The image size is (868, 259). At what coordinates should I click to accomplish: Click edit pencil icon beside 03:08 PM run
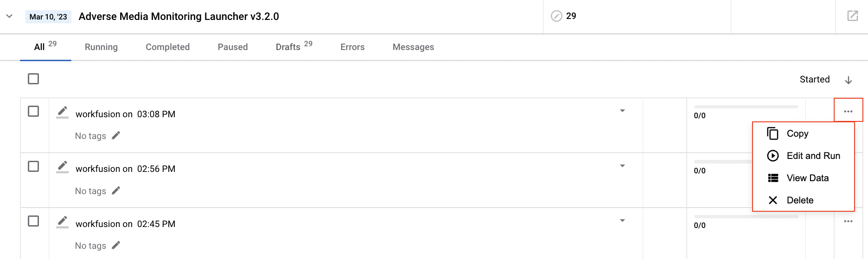coord(62,112)
